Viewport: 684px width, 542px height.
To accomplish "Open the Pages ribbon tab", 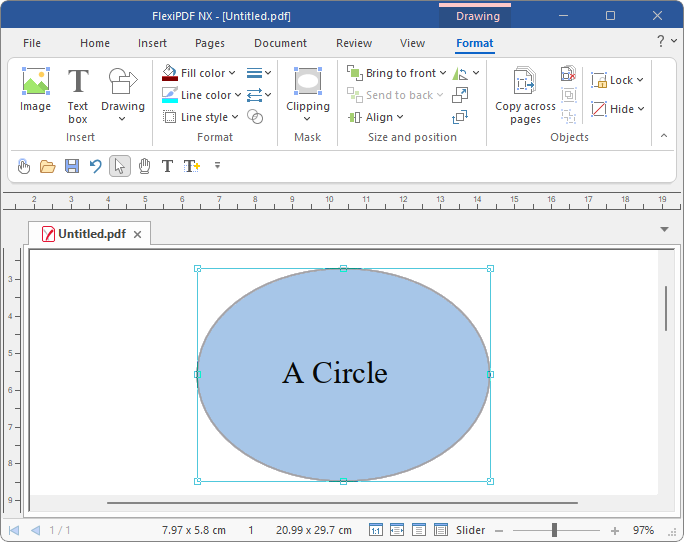I will [x=210, y=43].
